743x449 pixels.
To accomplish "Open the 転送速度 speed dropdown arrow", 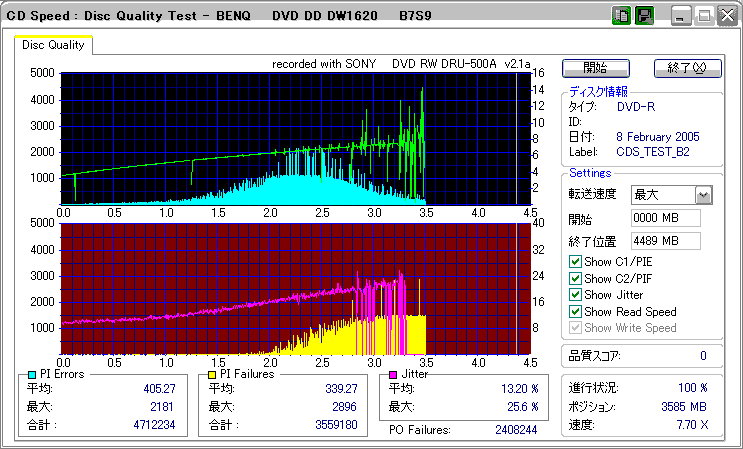I will (x=704, y=195).
